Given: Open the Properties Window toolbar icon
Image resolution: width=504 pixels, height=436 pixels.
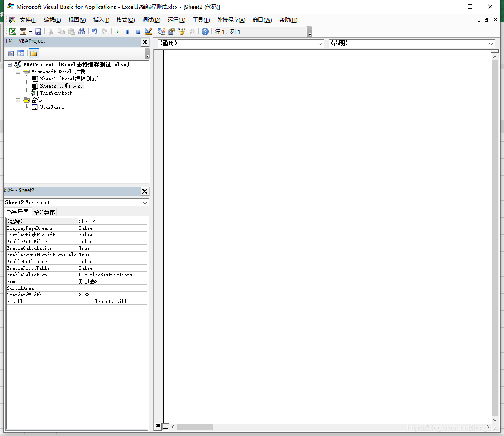Looking at the screenshot, I should [172, 32].
